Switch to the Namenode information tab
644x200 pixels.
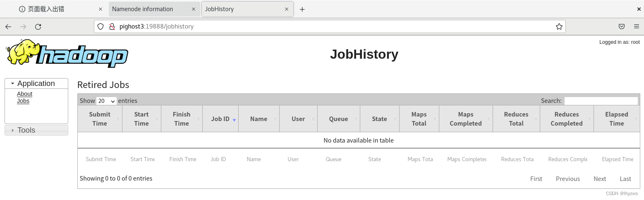(154, 9)
